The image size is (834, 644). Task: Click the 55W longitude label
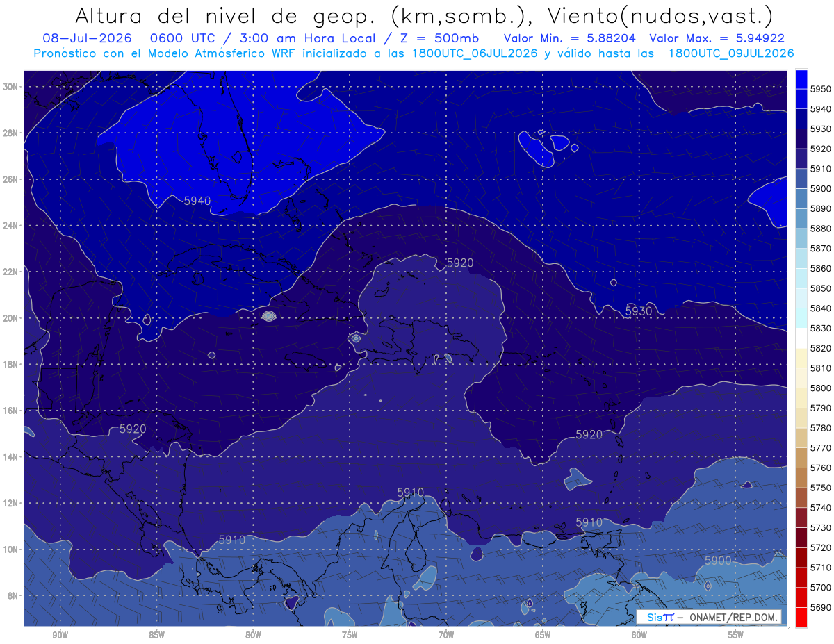(x=736, y=635)
